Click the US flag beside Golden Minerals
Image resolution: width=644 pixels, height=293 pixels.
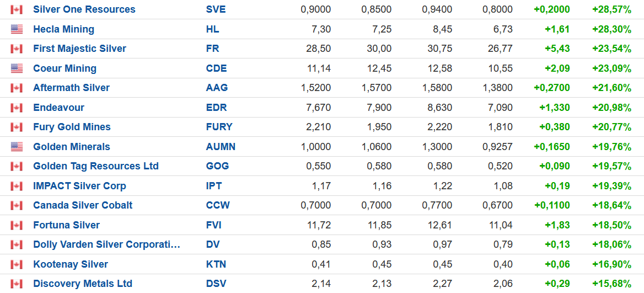tap(17, 147)
